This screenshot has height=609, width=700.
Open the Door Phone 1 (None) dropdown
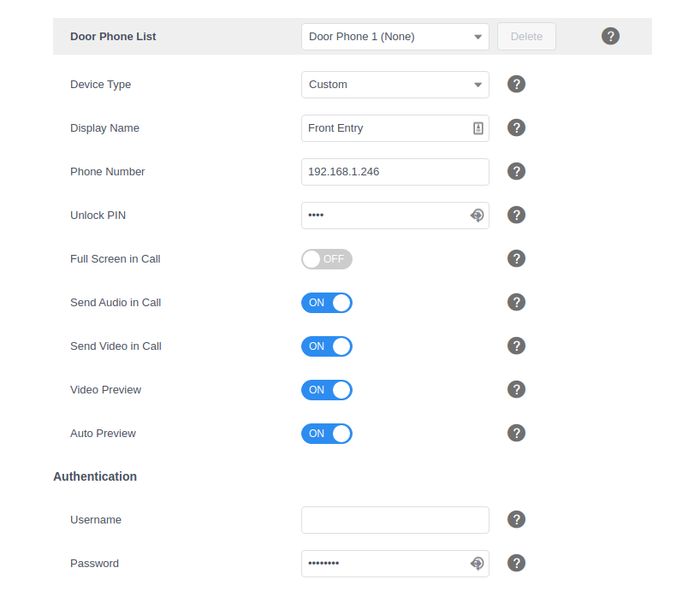394,37
